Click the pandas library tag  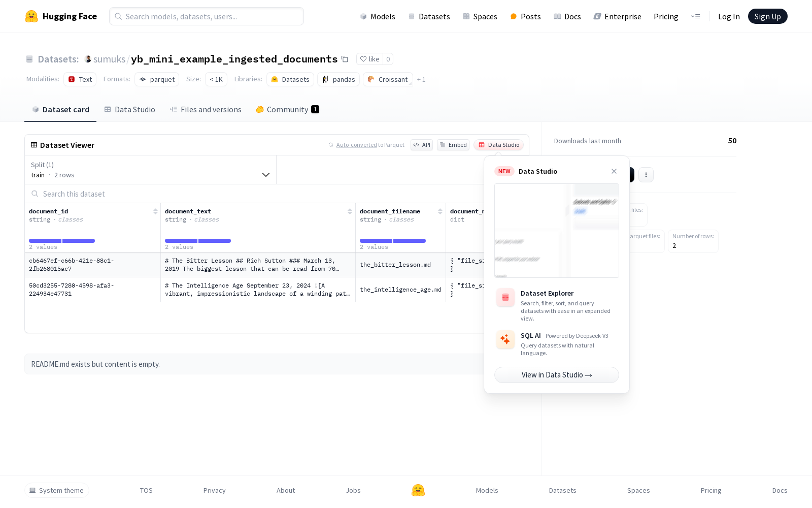point(339,79)
